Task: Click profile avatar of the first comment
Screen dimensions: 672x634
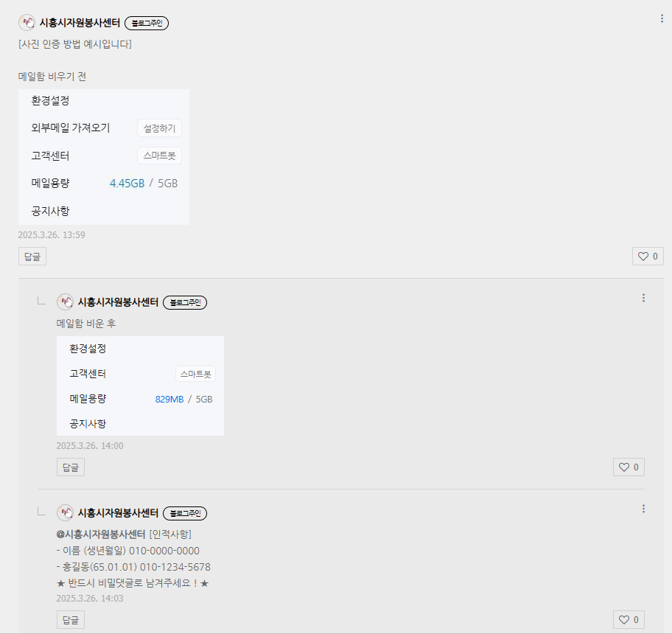Action: (x=27, y=22)
